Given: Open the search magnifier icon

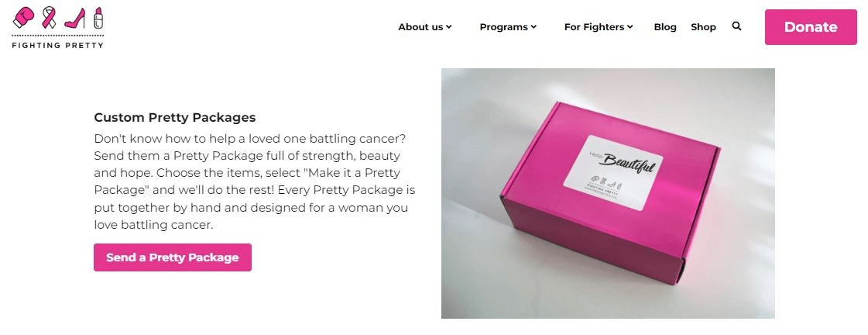Looking at the screenshot, I should 736,26.
